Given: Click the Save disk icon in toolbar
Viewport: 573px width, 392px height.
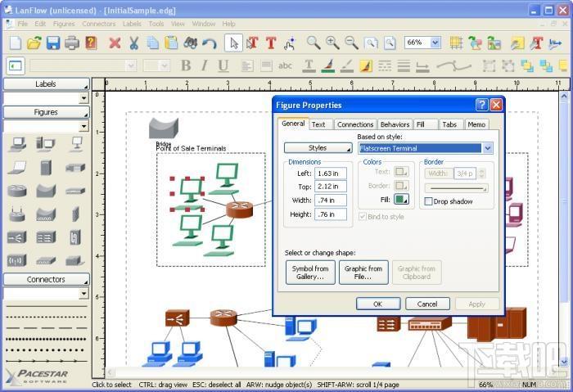Looking at the screenshot, I should [52, 43].
